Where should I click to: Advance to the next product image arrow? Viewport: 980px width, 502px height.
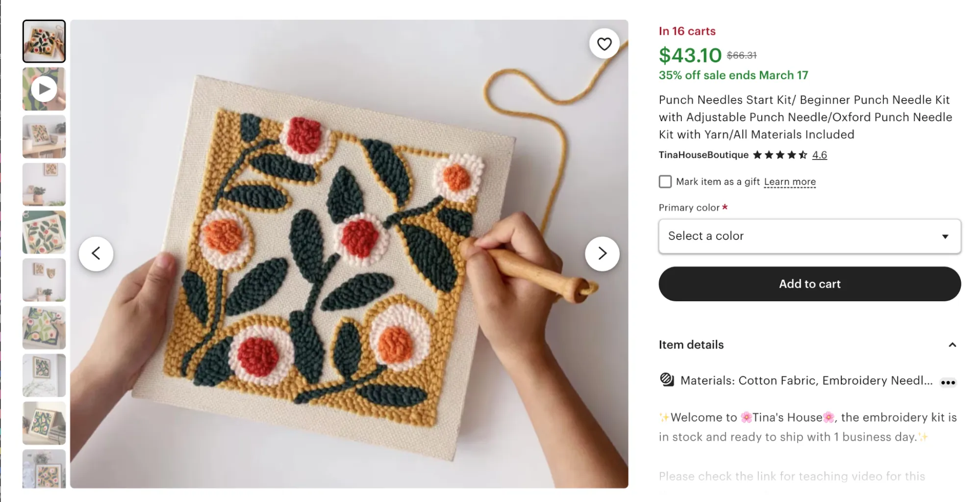pyautogui.click(x=602, y=253)
